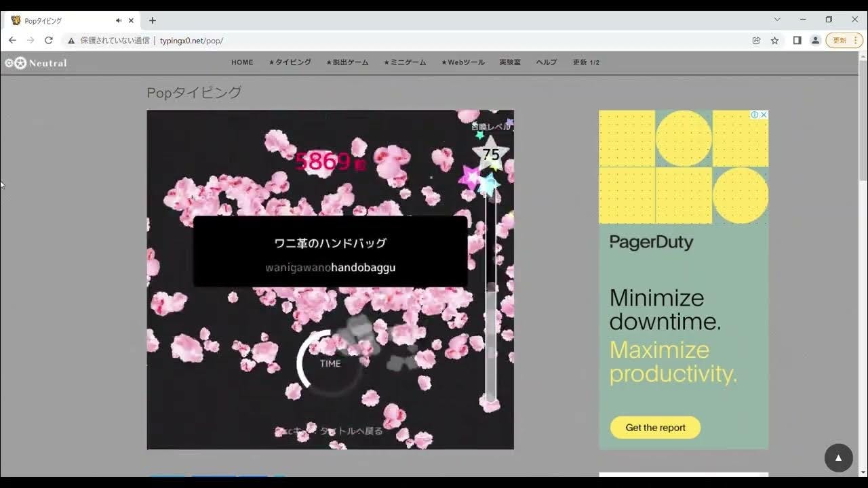Image resolution: width=868 pixels, height=488 pixels.
Task: Mute the tab via speaker icon
Action: click(119, 20)
